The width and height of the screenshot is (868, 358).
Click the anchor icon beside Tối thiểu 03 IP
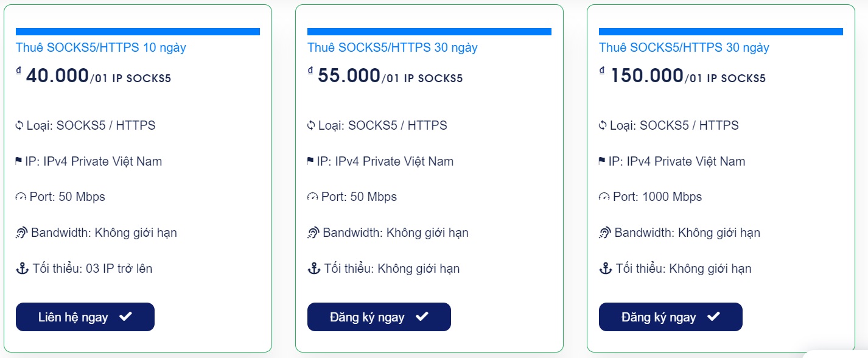[x=22, y=268]
